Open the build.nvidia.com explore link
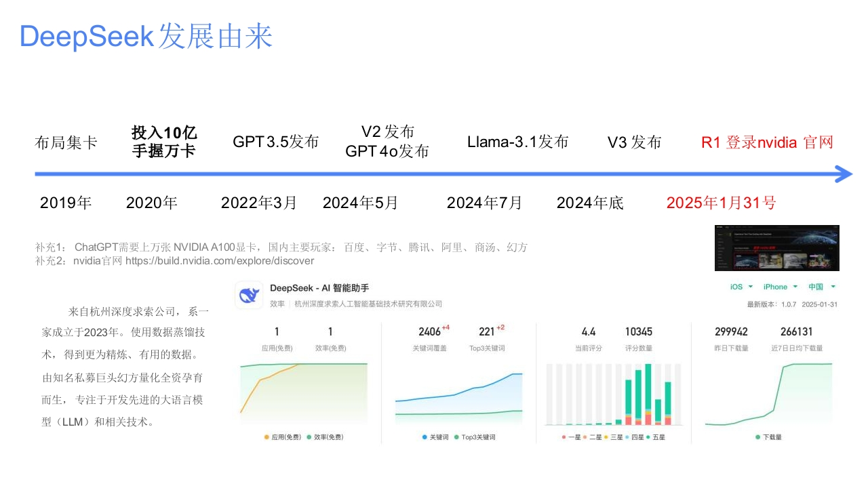 click(x=220, y=260)
